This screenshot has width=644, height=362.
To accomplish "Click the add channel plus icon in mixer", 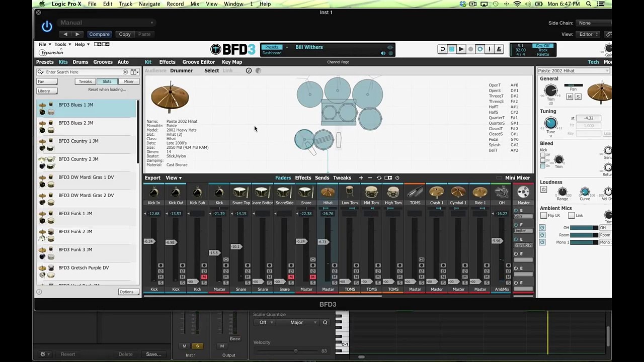I will coord(361,178).
